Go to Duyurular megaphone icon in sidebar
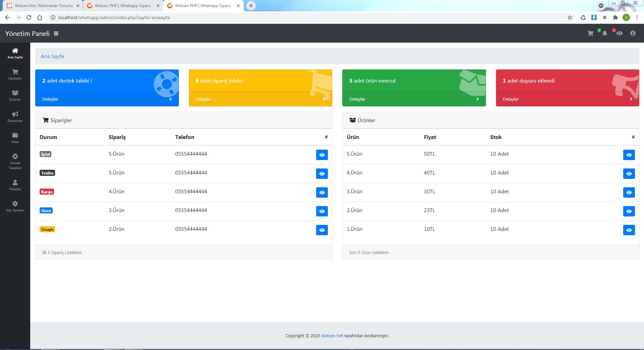The height and width of the screenshot is (350, 644). (x=15, y=117)
